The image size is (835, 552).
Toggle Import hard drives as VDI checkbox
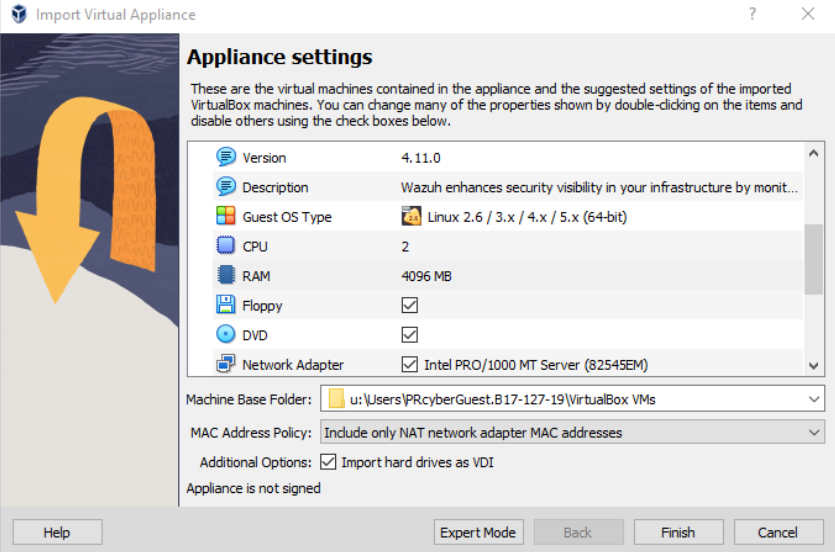328,462
